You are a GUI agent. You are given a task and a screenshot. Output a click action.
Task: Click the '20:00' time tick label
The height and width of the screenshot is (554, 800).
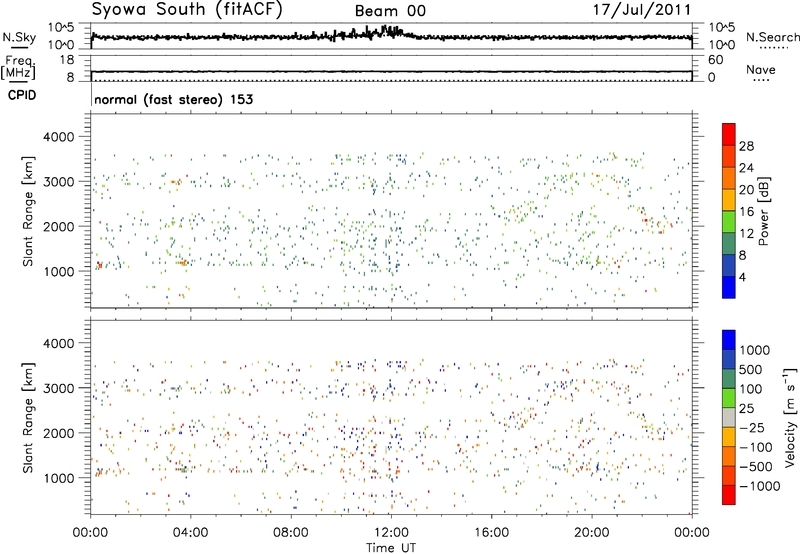591,533
